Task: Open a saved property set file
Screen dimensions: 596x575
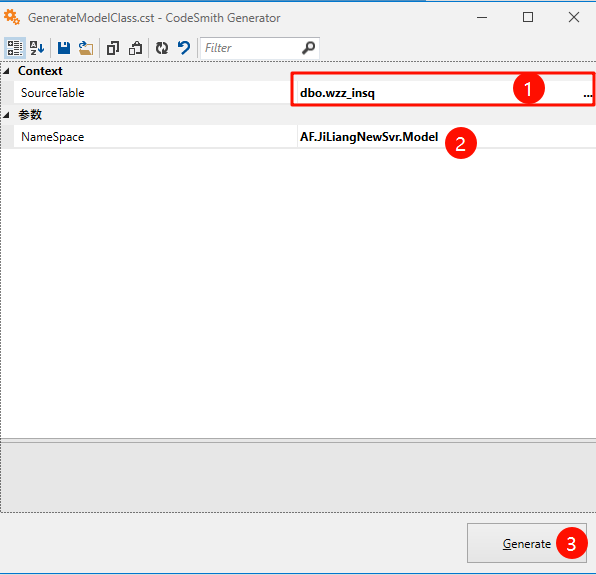Action: [x=86, y=48]
